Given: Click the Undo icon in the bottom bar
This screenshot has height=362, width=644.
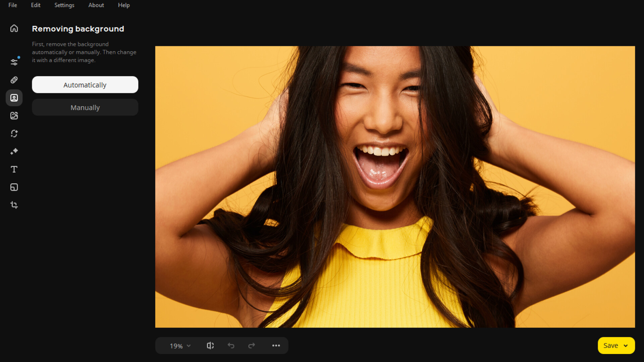Looking at the screenshot, I should (x=231, y=346).
